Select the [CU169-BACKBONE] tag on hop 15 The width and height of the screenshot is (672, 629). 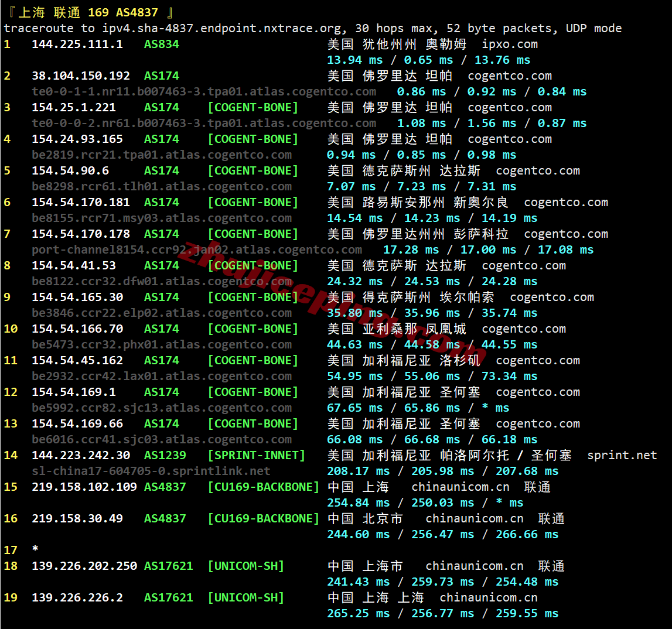pyautogui.click(x=264, y=487)
